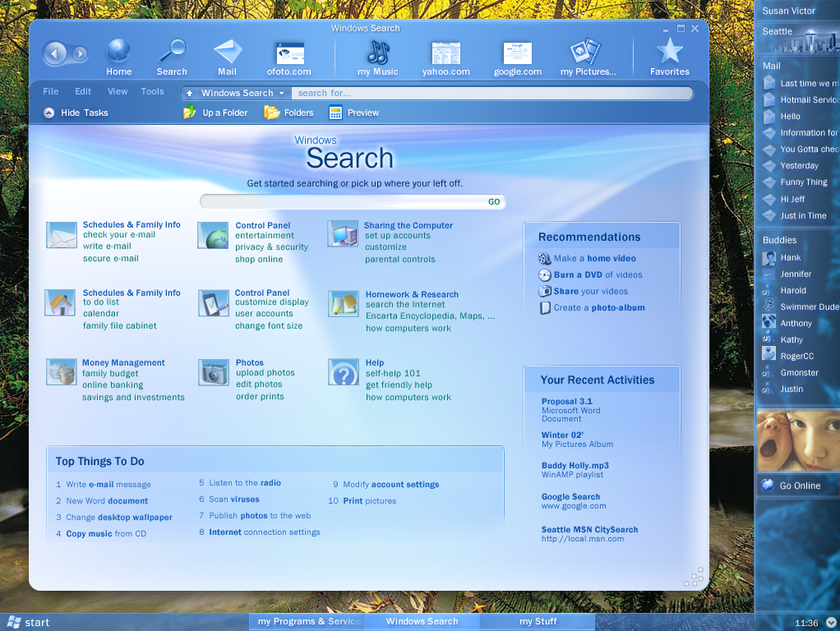Click the checklist Control Panel icon
Image resolution: width=840 pixels, height=631 pixels.
(x=214, y=303)
